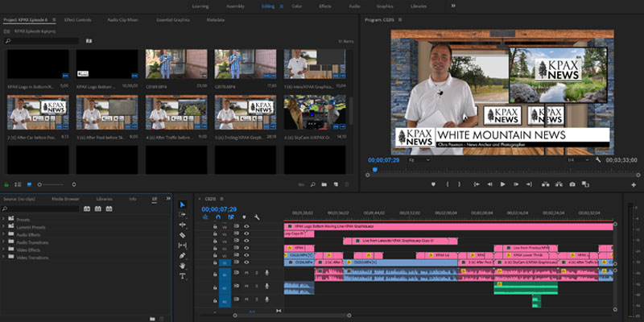
Task: Select the Slip tool
Action: 183,246
